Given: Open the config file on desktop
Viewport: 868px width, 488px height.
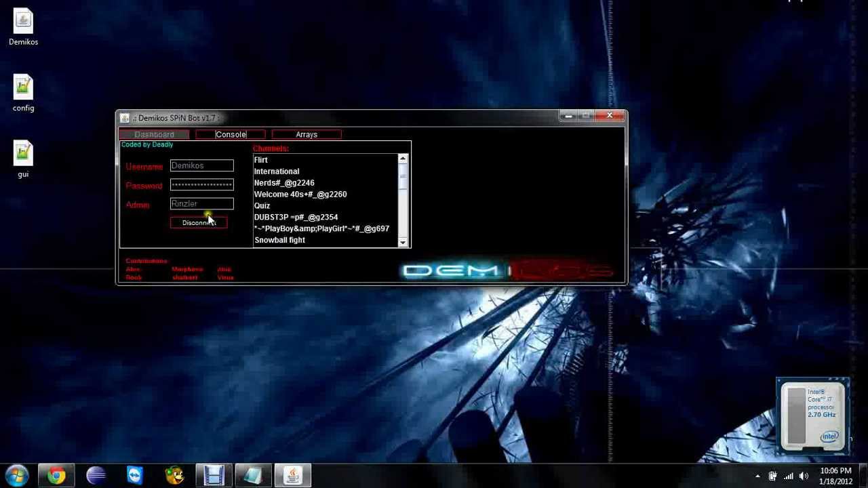Looking at the screenshot, I should click(23, 94).
